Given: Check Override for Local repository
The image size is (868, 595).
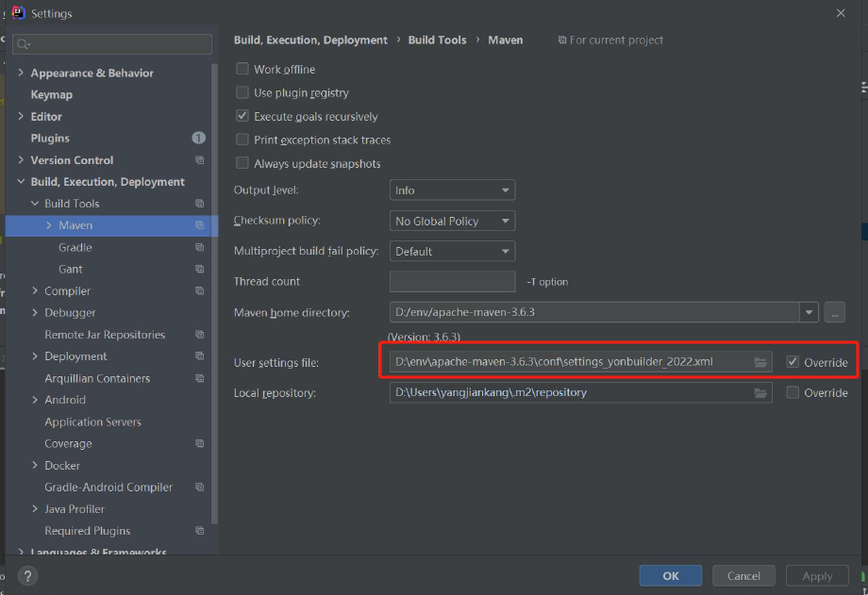Looking at the screenshot, I should [793, 392].
